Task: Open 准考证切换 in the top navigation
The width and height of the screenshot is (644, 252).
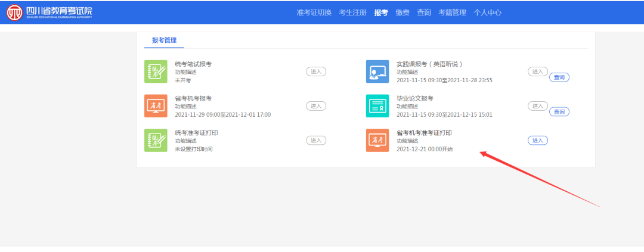Action: click(x=314, y=13)
